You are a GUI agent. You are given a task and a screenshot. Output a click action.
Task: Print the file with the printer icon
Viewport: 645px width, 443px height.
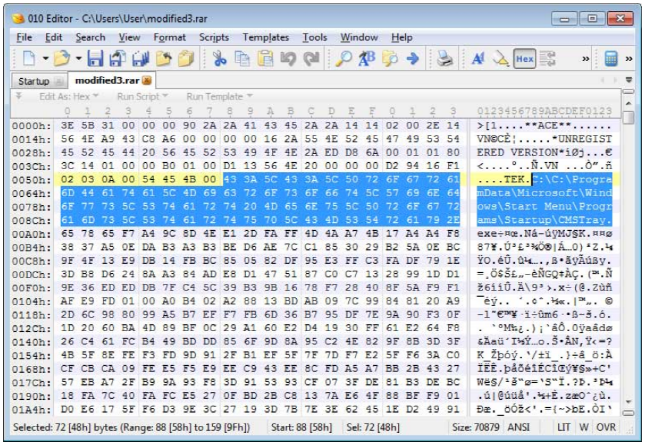[445, 58]
